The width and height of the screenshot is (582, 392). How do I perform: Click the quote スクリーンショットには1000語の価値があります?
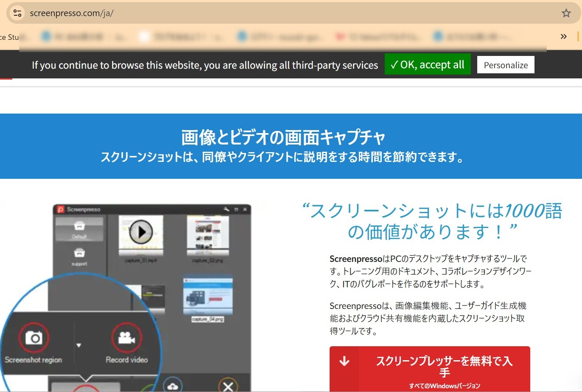[432, 221]
